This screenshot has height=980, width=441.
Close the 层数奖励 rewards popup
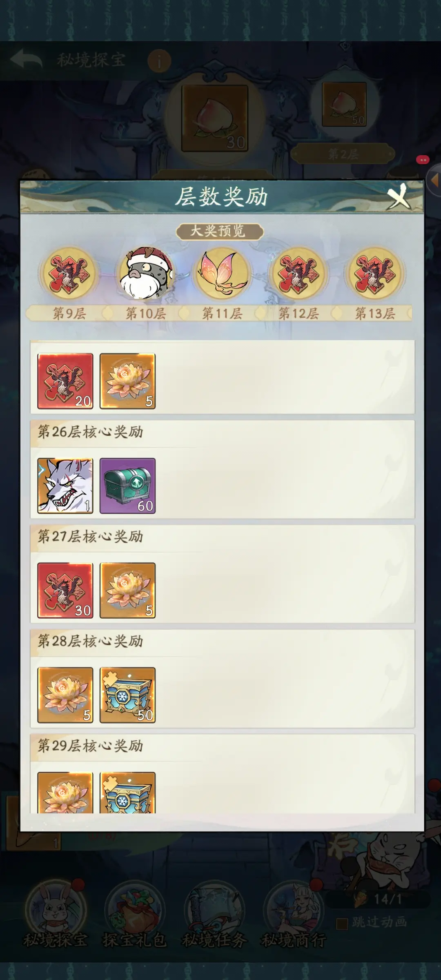point(398,197)
